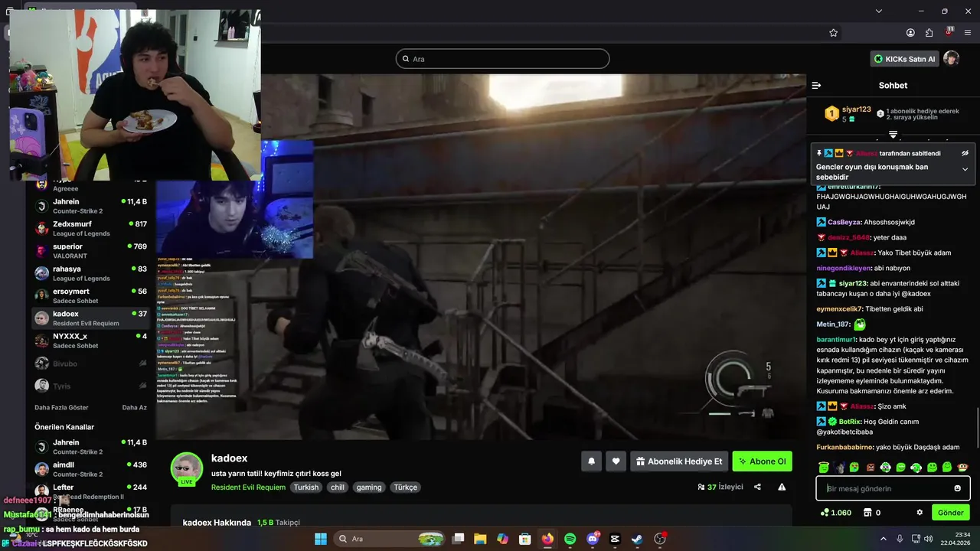Viewport: 980px width, 551px height.
Task: Open NYXXX_x channel in sidebar
Action: [90, 341]
